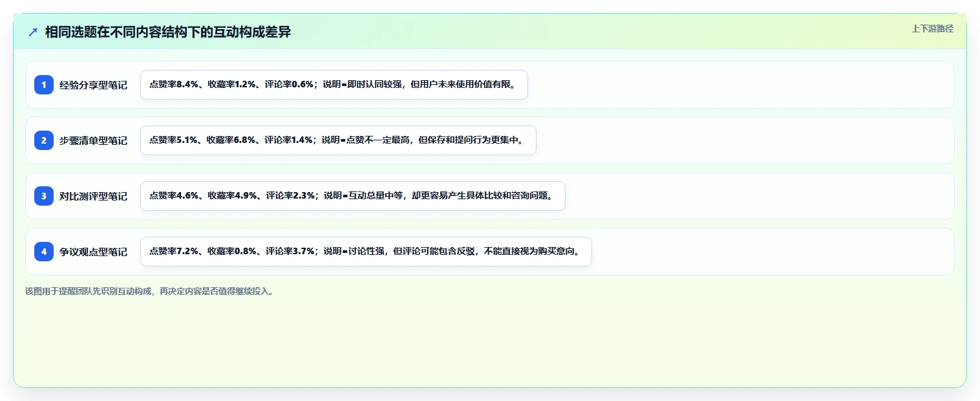Viewport: 980px width, 401px height.
Task: Select the 步骤清单型笔记 label
Action: point(93,140)
